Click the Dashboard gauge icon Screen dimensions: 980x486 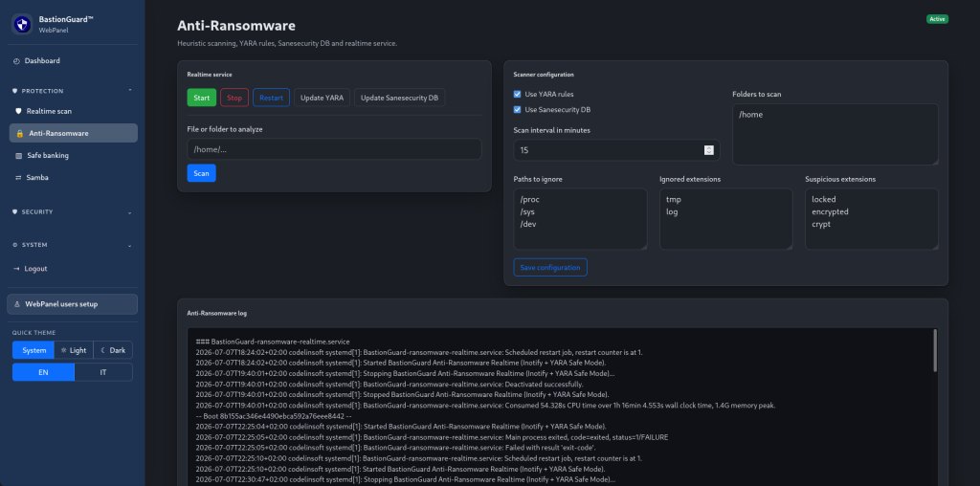16,61
